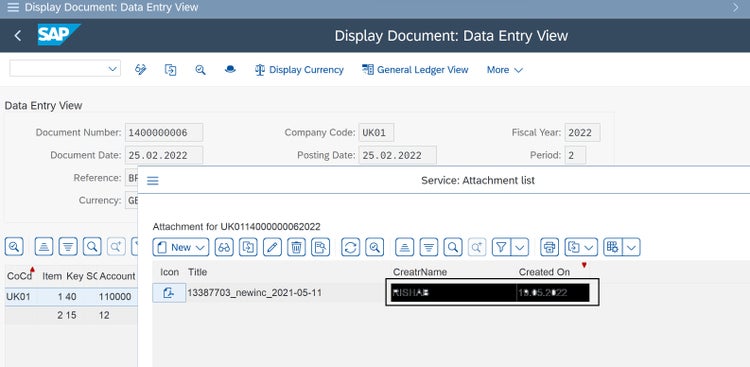
Task: Open Attachment list hamburger menu
Action: pos(153,180)
